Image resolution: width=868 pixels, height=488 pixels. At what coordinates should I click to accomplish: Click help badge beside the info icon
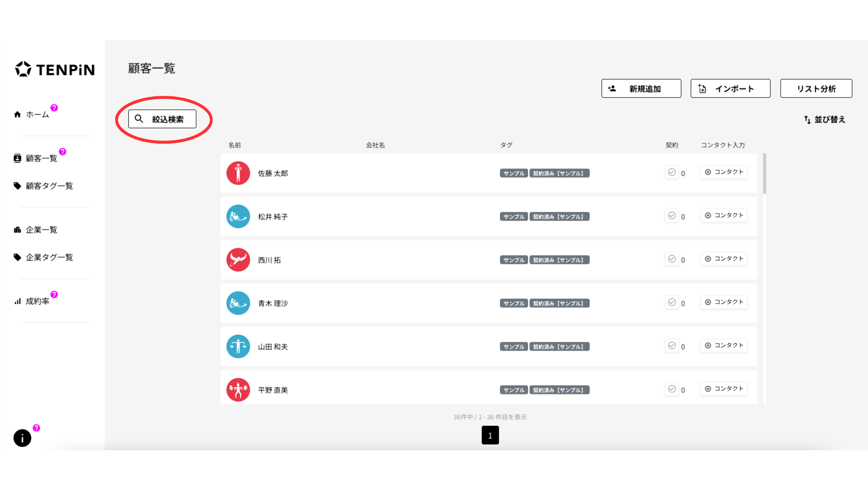37,428
